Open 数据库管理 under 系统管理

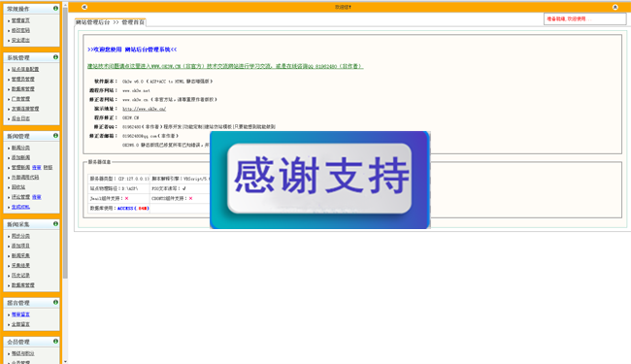pos(22,89)
